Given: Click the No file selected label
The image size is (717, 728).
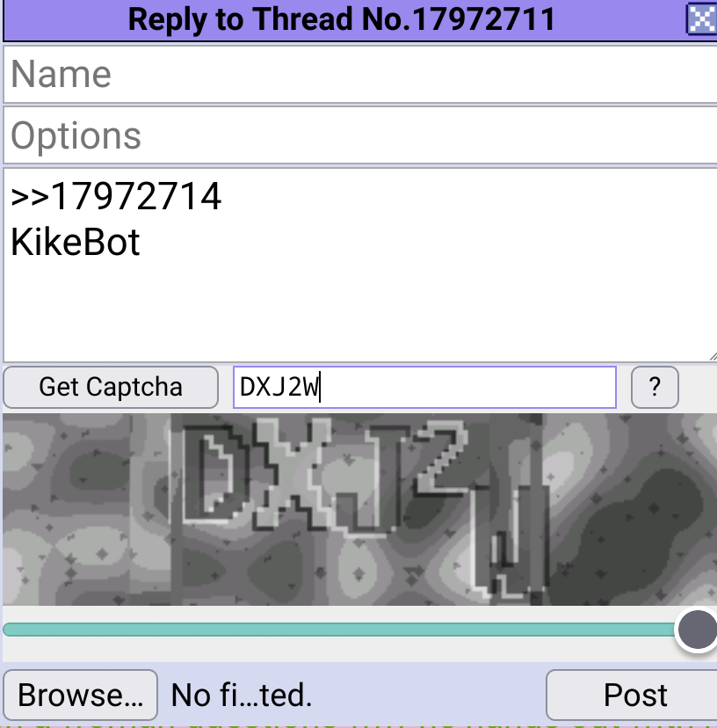Looking at the screenshot, I should click(x=242, y=695).
